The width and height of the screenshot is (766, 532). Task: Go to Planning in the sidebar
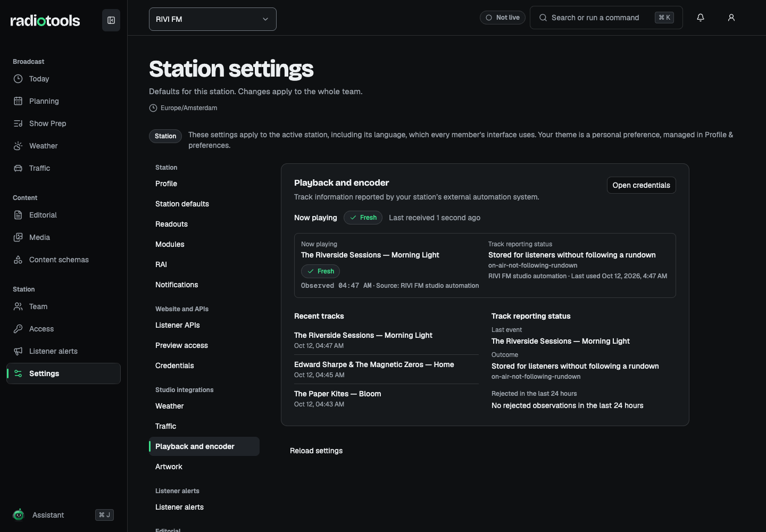click(64, 101)
